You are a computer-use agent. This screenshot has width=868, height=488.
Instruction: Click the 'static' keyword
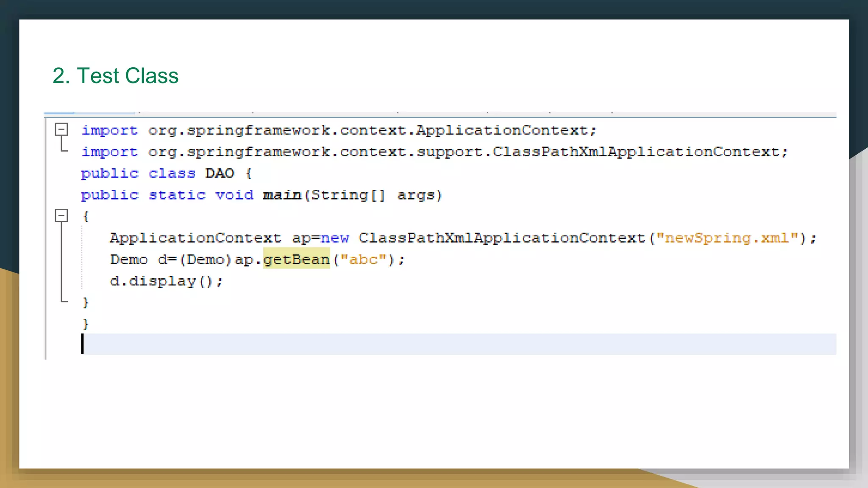click(x=177, y=195)
